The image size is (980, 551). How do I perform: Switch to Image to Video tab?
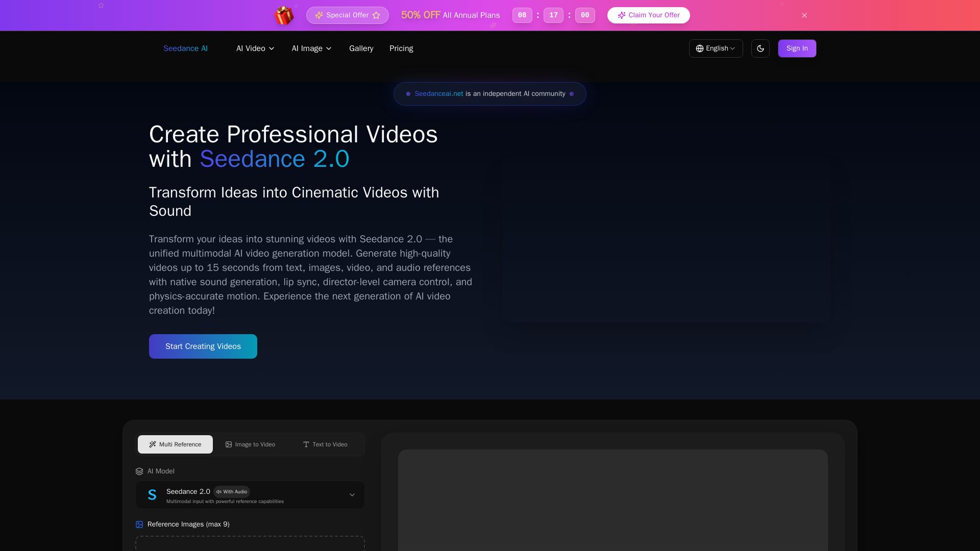click(x=250, y=444)
